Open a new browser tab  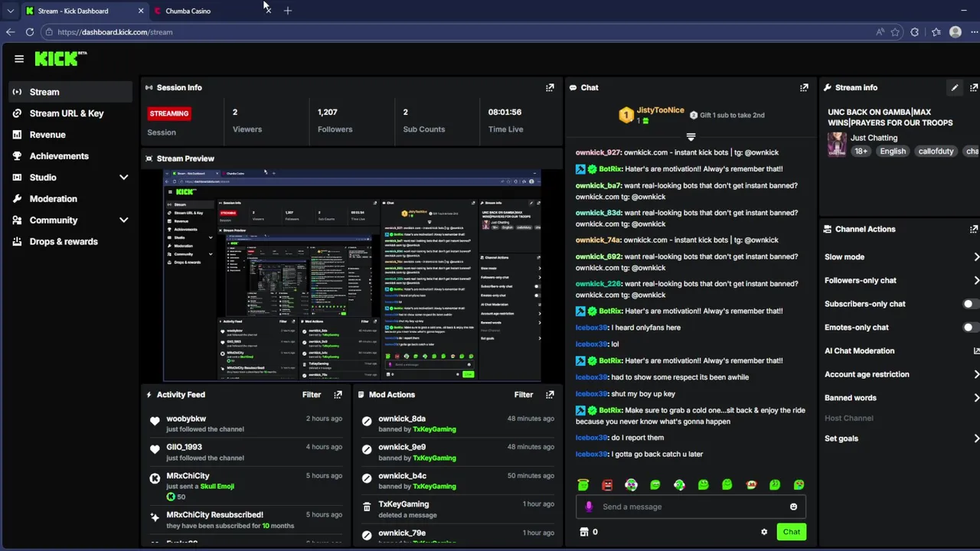[288, 11]
